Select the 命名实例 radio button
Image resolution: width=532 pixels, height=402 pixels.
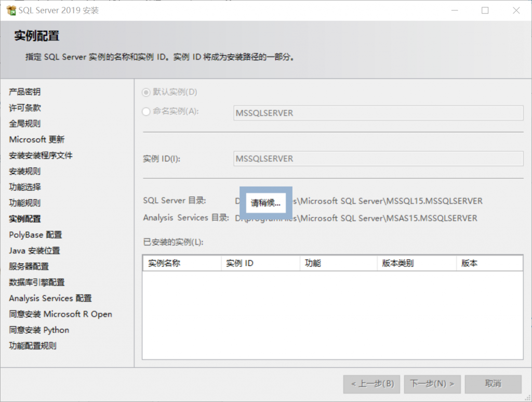pyautogui.click(x=147, y=111)
